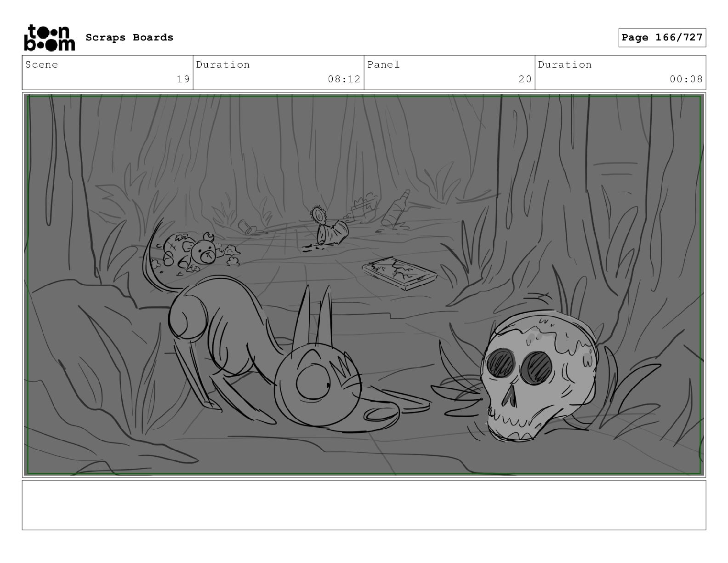The width and height of the screenshot is (728, 563).
Task: Select the 'Scraps Boards' title text
Action: (130, 38)
